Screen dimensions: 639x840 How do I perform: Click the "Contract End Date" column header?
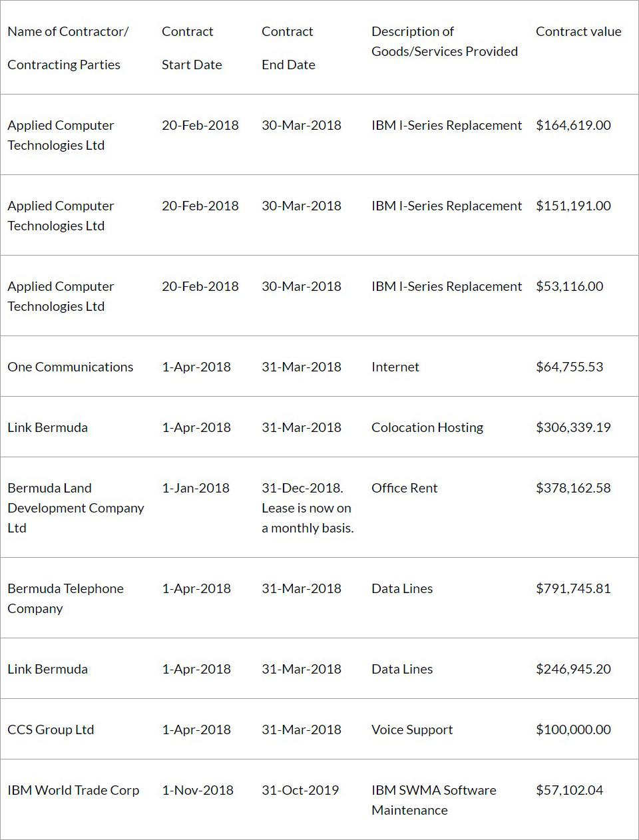pyautogui.click(x=288, y=48)
